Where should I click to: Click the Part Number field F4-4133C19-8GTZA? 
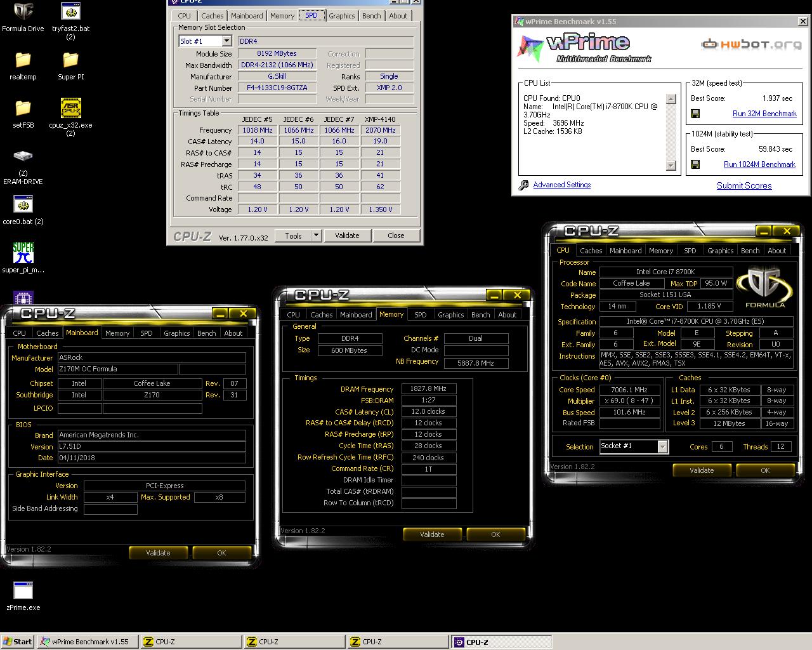[277, 88]
